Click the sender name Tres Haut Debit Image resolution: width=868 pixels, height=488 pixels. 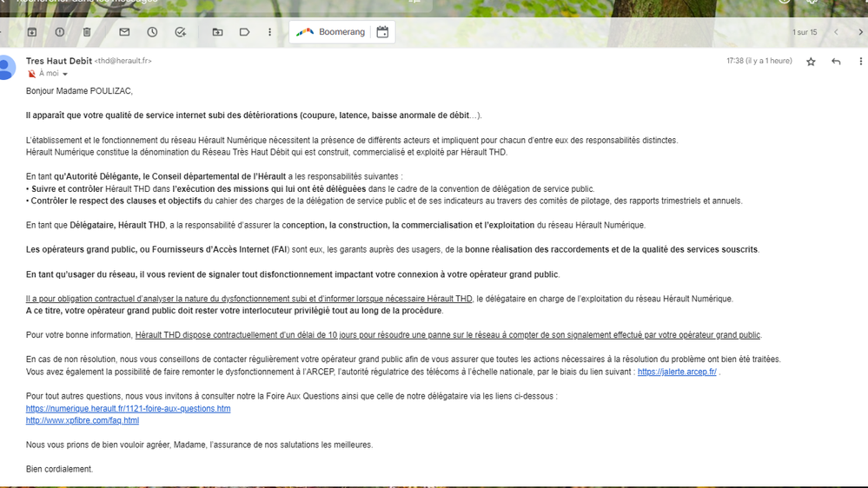coord(59,61)
